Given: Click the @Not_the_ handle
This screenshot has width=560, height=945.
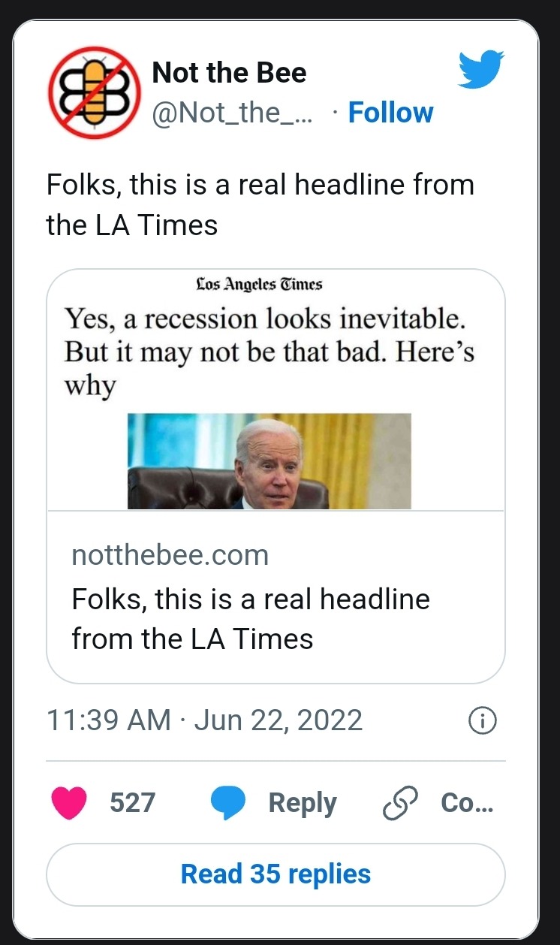Looking at the screenshot, I should click(x=233, y=113).
